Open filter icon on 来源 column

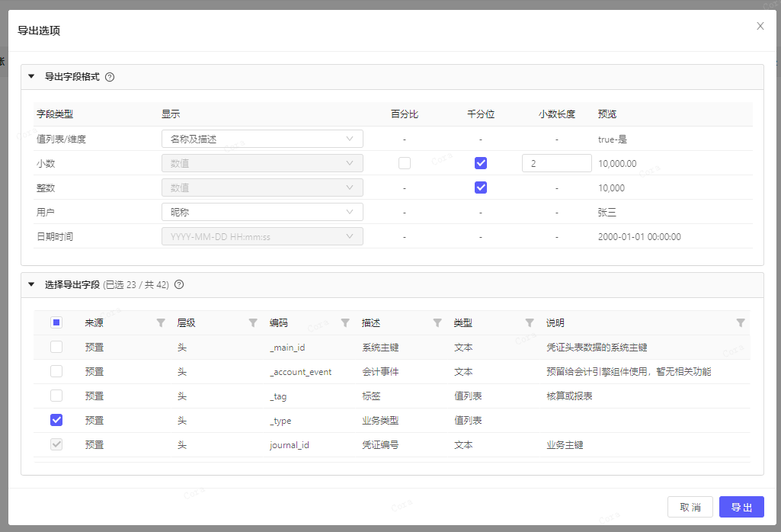click(160, 323)
